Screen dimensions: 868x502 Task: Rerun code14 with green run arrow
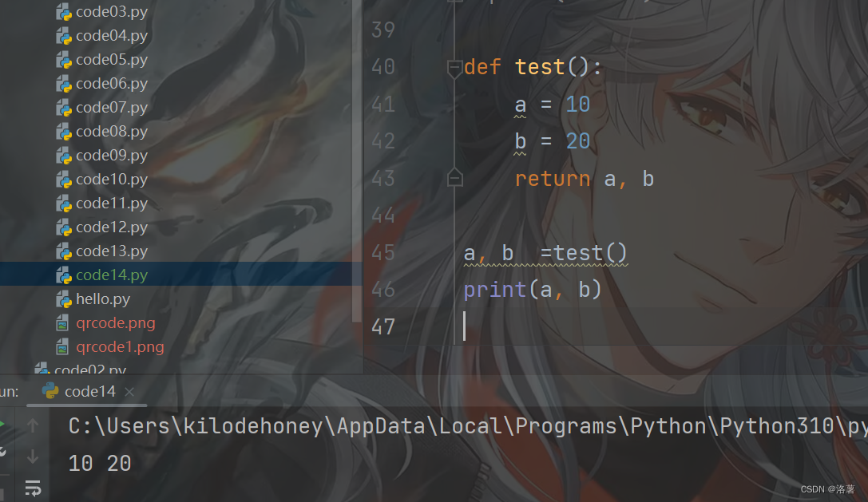(x=2, y=424)
